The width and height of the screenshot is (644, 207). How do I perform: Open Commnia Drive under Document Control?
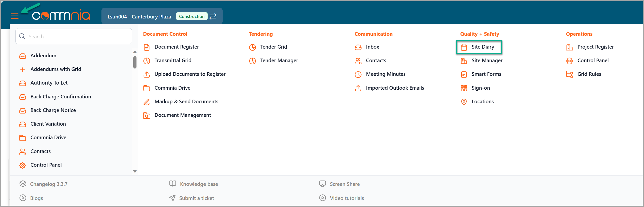(172, 88)
